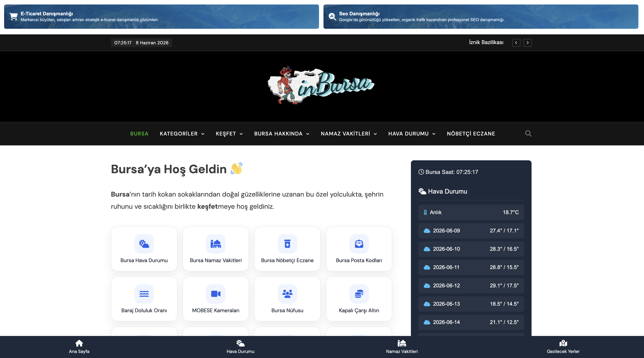The image size is (644, 358).
Task: Open the Bursa Nöbetçi Eczane pharmacy icon card
Action: click(x=287, y=249)
